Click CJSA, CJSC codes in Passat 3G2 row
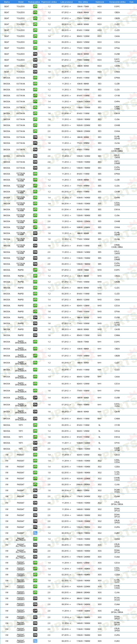Image resolution: width=137 pixels, height=644 pixels. coord(117,473)
